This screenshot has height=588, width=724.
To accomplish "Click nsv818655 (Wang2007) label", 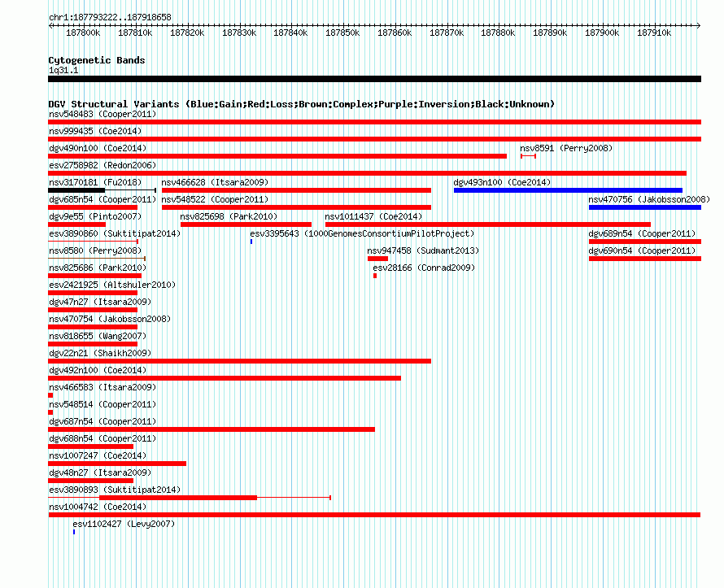I will coord(98,336).
